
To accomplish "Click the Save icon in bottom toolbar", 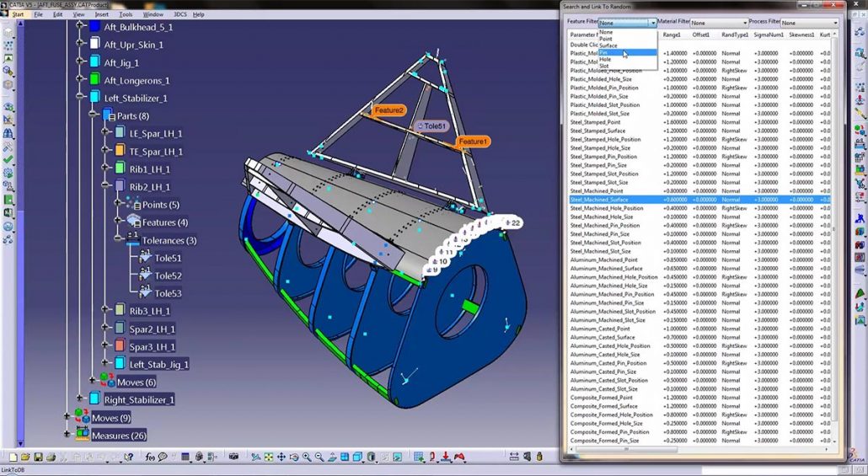I will coord(40,457).
